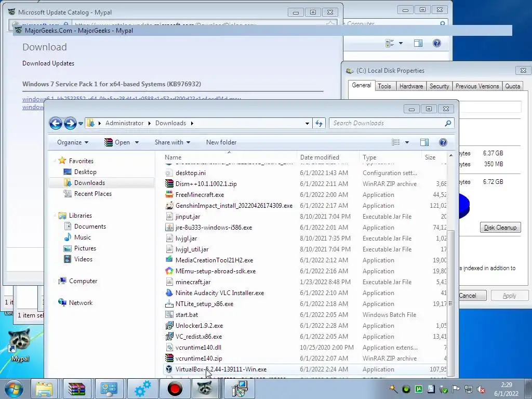This screenshot has height=399, width=532.
Task: Select the minecraft.jar file name
Action: coord(193,282)
